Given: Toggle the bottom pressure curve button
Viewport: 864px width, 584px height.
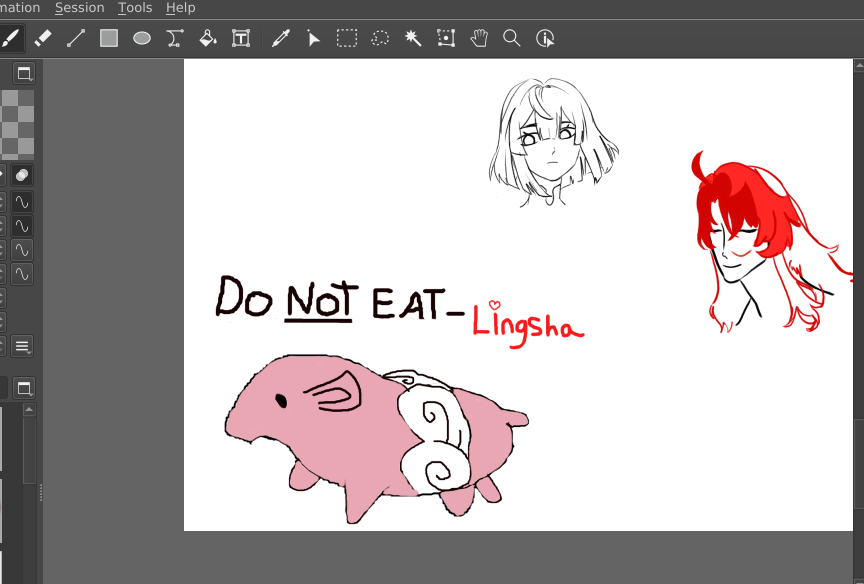Looking at the screenshot, I should click(22, 274).
